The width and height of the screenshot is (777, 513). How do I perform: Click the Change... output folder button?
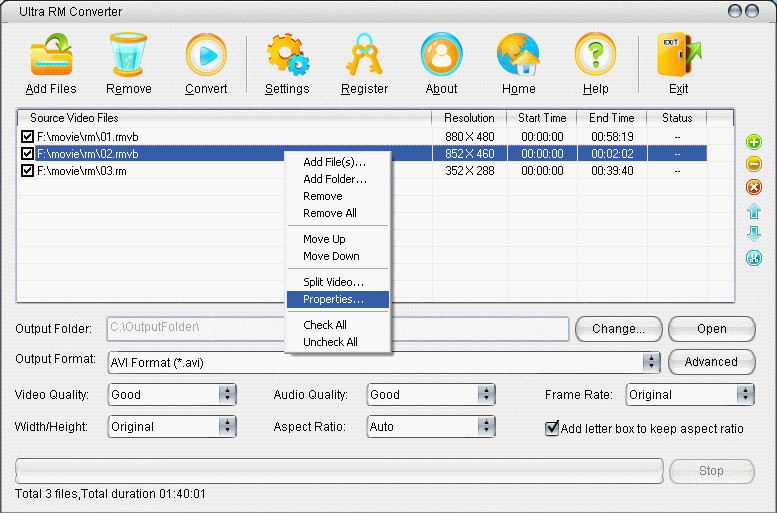pyautogui.click(x=618, y=329)
